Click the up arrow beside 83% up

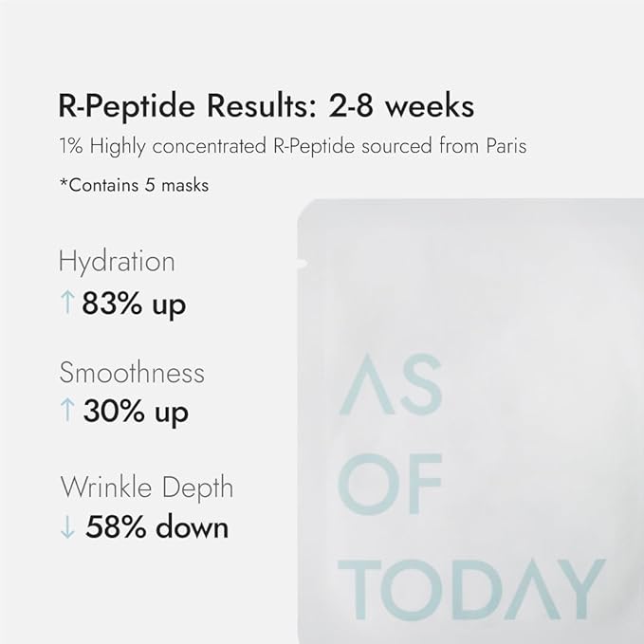pyautogui.click(x=65, y=304)
